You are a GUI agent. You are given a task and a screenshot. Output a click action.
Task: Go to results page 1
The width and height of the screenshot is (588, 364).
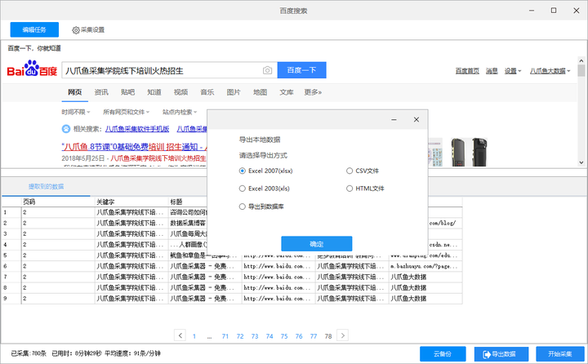(x=194, y=336)
